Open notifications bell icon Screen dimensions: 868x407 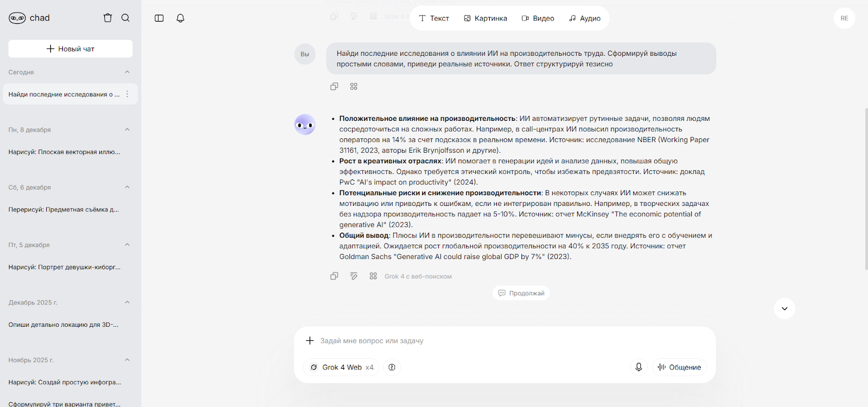[181, 18]
